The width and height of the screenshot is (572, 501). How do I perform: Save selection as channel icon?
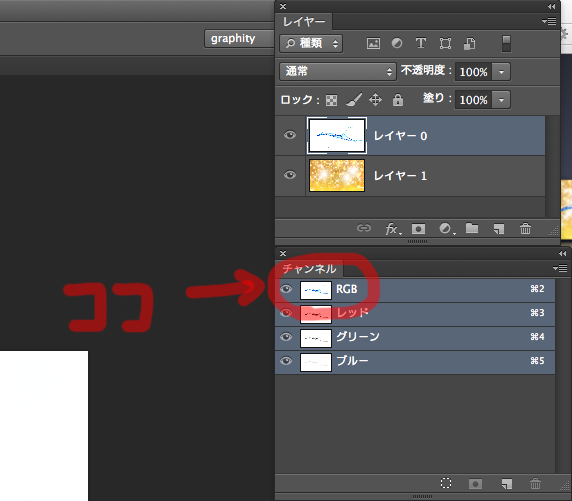click(475, 484)
